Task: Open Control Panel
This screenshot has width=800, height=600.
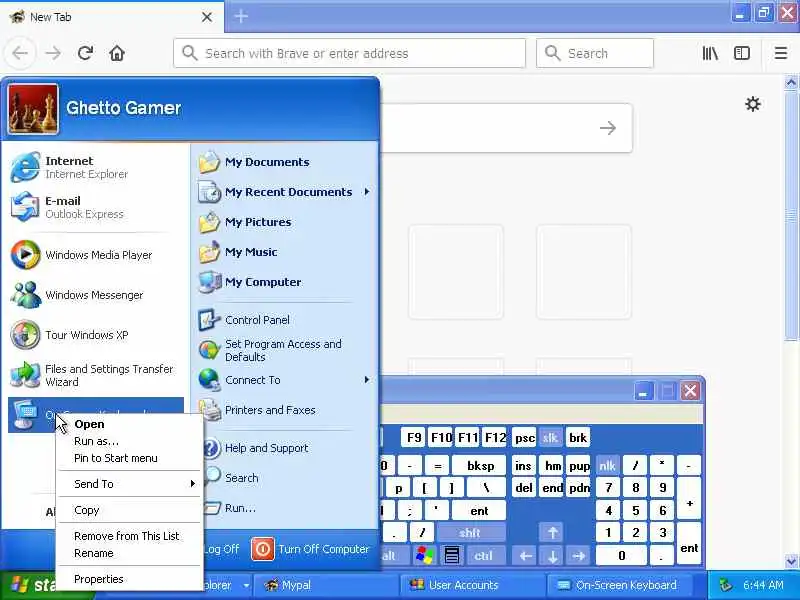Action: [285, 320]
